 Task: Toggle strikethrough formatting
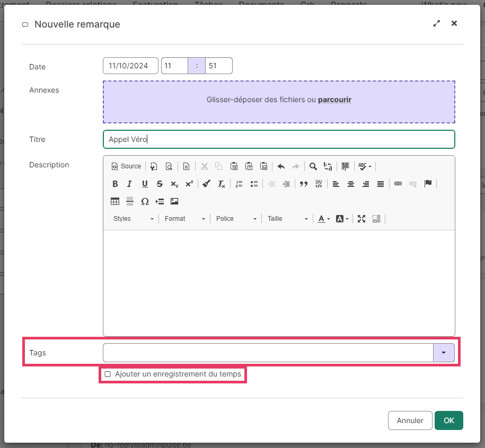click(x=160, y=184)
